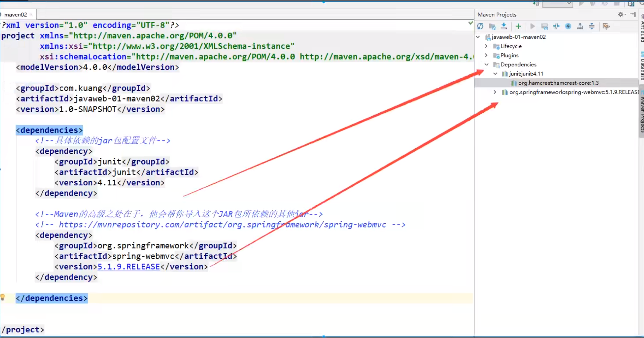Expand the Plugins tree node
This screenshot has height=338, width=644.
click(486, 55)
